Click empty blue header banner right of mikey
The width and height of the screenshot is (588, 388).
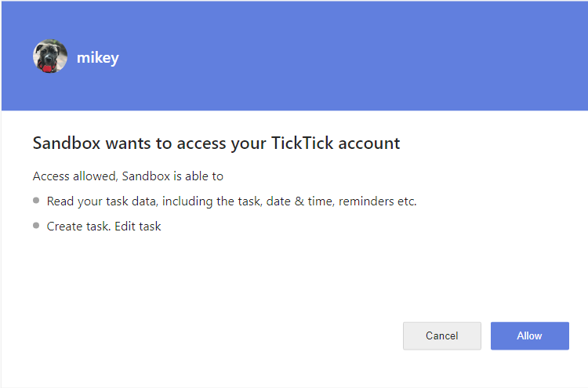pos(353,56)
